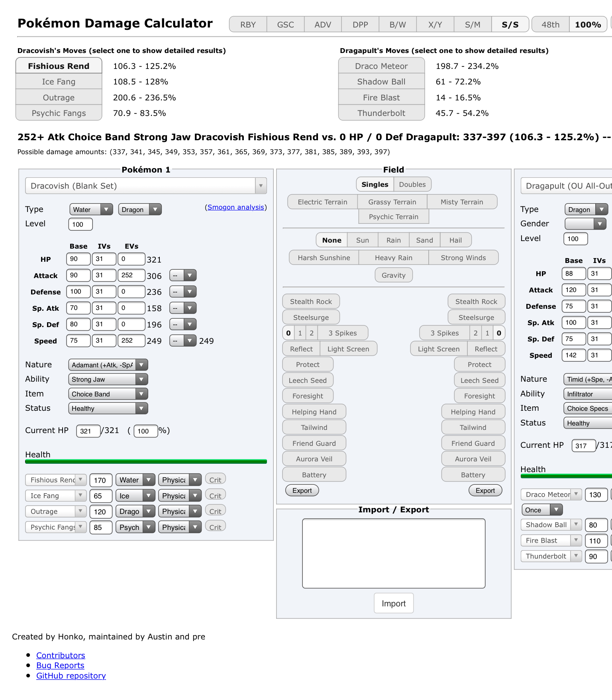Select Sun weather option
Screen dimensions: 612x700
click(363, 240)
